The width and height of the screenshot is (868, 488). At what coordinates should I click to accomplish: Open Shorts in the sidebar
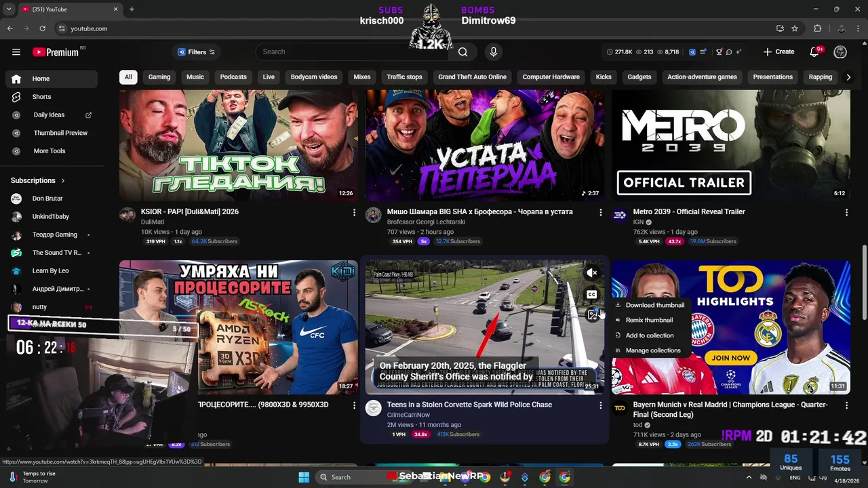52,97
